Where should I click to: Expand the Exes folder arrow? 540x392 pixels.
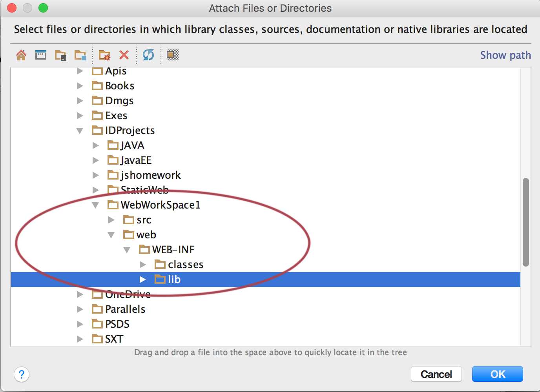[80, 116]
